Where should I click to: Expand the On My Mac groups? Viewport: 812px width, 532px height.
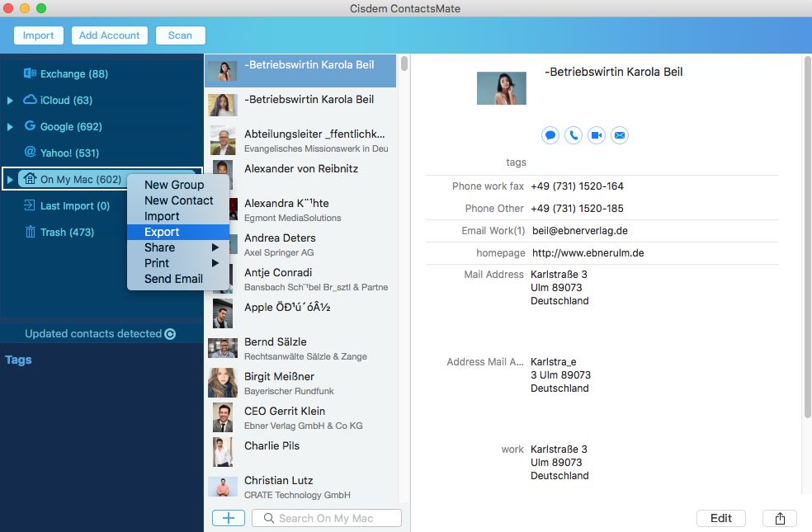click(x=10, y=180)
